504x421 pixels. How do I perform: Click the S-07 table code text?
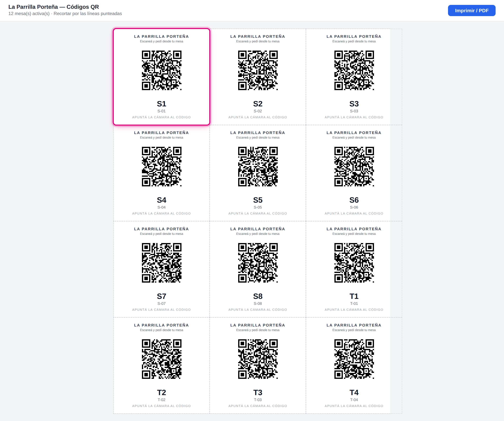[x=162, y=303]
